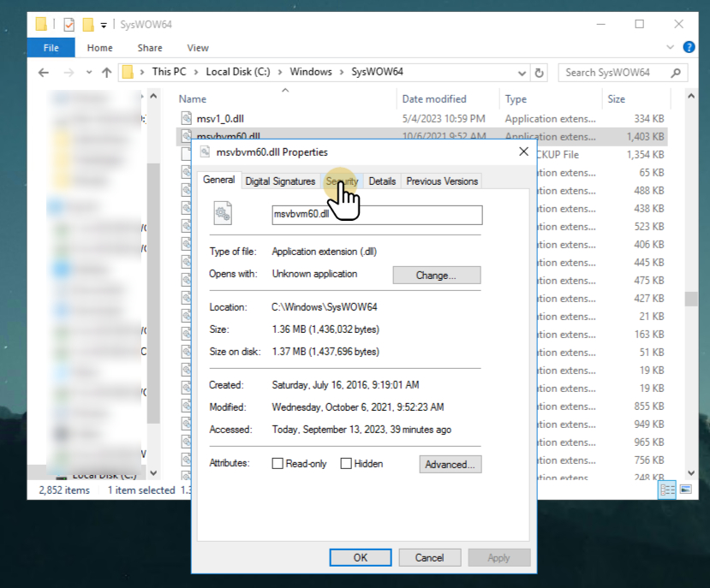Image resolution: width=710 pixels, height=588 pixels.
Task: Click the This PC breadcrumb
Action: [x=169, y=72]
